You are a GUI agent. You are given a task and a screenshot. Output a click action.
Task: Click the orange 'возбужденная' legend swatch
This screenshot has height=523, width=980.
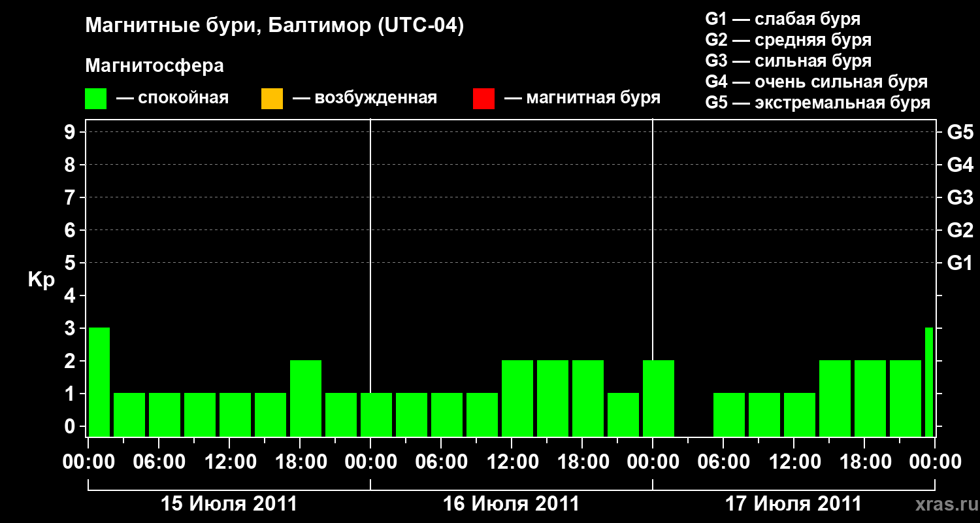coord(272,99)
